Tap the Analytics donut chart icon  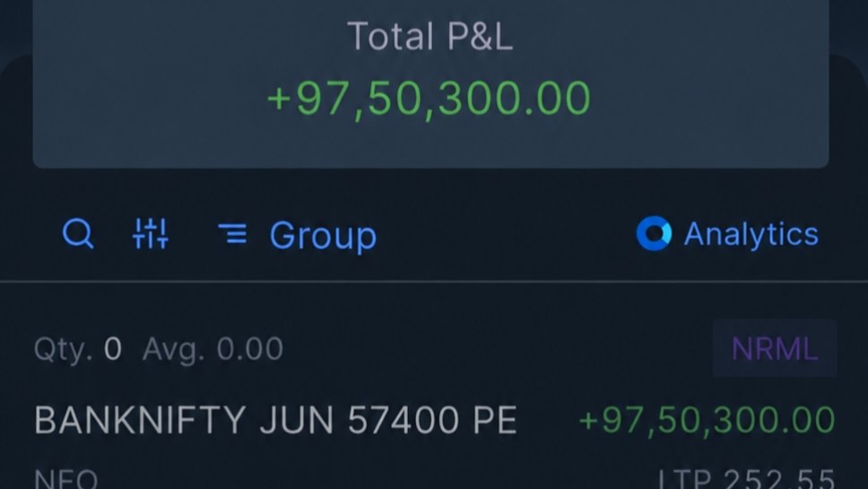click(x=654, y=233)
